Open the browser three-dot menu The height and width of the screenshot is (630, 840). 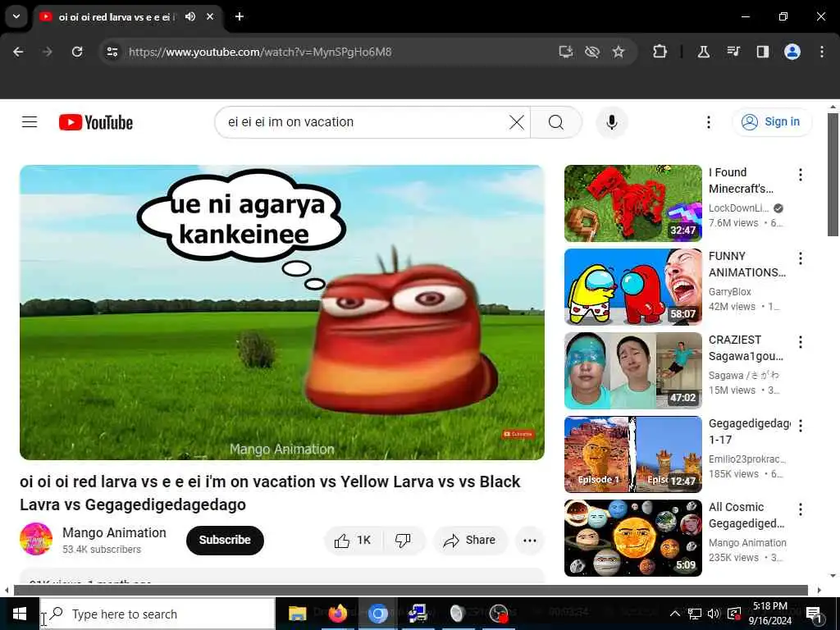(822, 52)
